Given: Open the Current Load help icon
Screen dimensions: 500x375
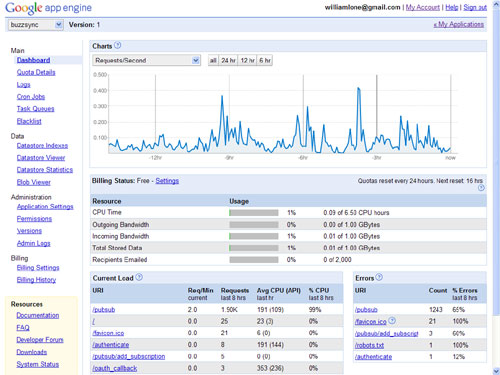Looking at the screenshot, I should (139, 277).
